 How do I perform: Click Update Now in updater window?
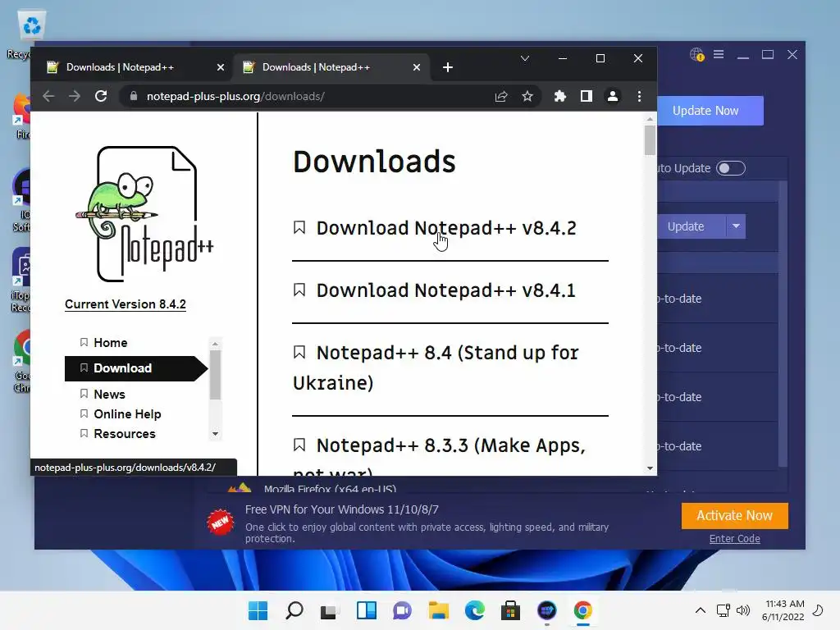click(710, 111)
